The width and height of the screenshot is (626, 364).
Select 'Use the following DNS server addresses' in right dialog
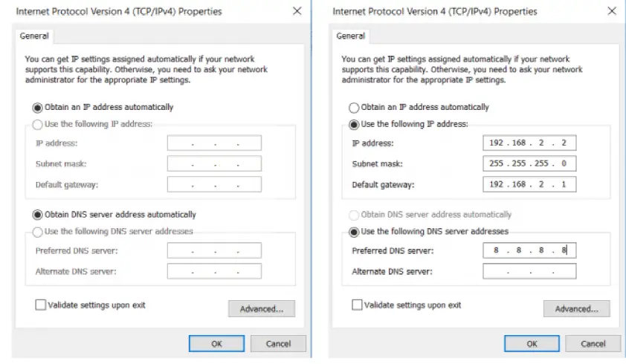click(354, 232)
